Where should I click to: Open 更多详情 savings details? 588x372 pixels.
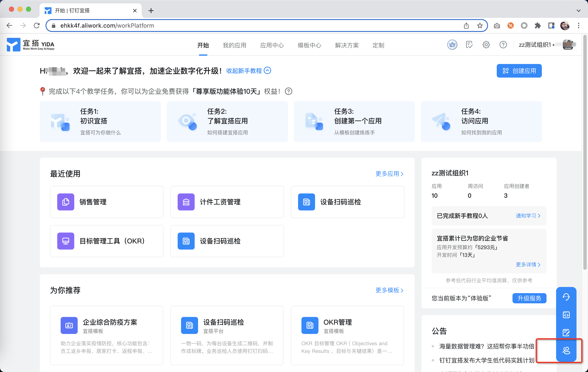click(528, 264)
